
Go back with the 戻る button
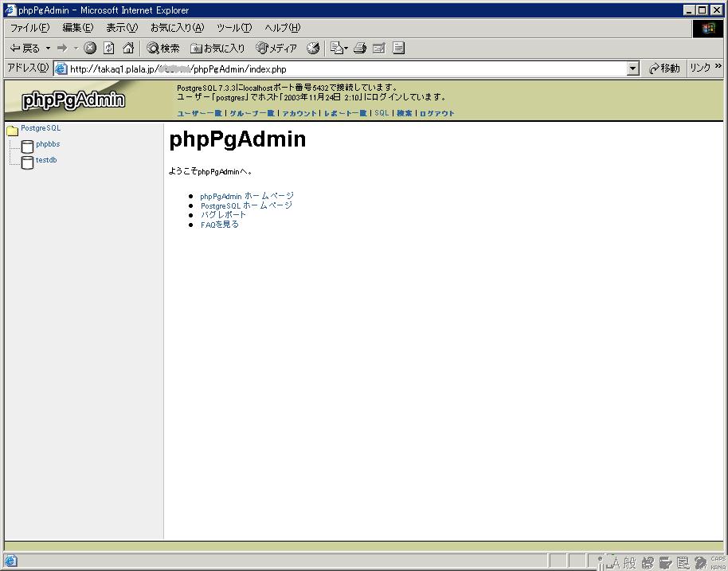25,48
